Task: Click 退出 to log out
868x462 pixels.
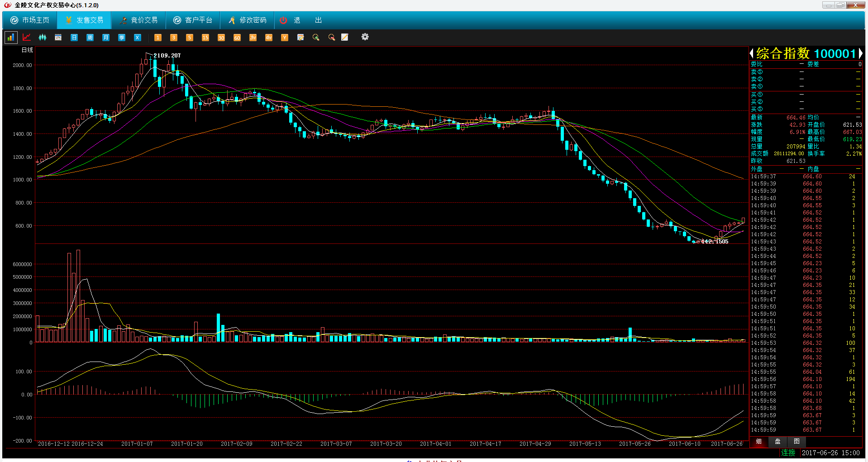Action: coord(300,20)
